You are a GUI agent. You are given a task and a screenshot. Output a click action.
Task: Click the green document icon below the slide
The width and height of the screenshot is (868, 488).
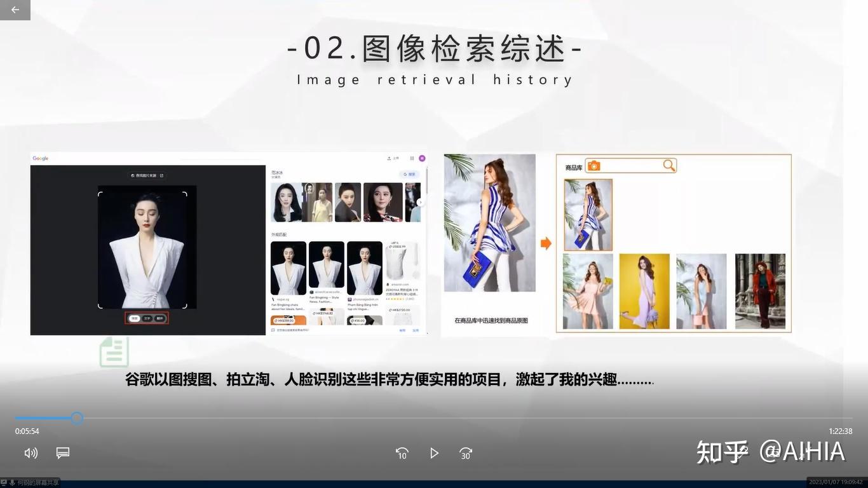114,352
